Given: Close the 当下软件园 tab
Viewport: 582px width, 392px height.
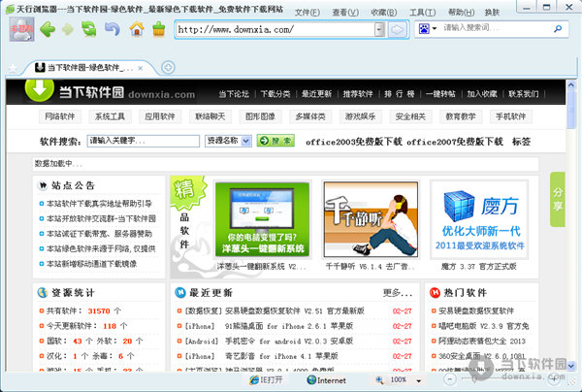Looking at the screenshot, I should (x=141, y=68).
